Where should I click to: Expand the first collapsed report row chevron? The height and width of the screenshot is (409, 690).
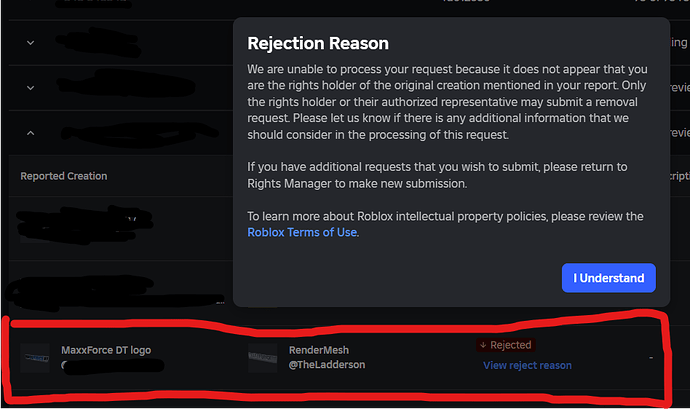click(30, 42)
